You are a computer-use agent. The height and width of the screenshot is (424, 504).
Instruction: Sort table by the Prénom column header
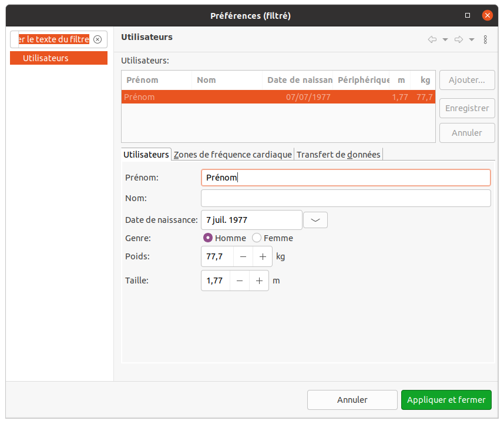click(x=156, y=80)
